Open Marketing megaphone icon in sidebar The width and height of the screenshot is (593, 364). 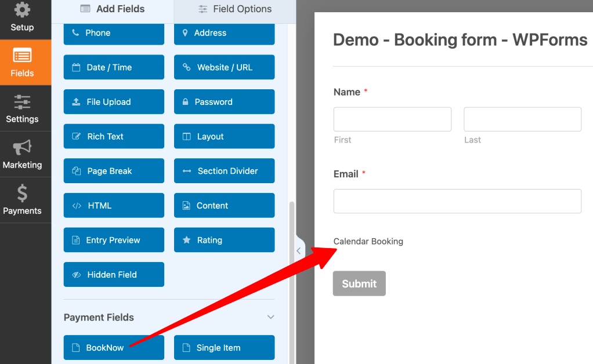pyautogui.click(x=22, y=148)
